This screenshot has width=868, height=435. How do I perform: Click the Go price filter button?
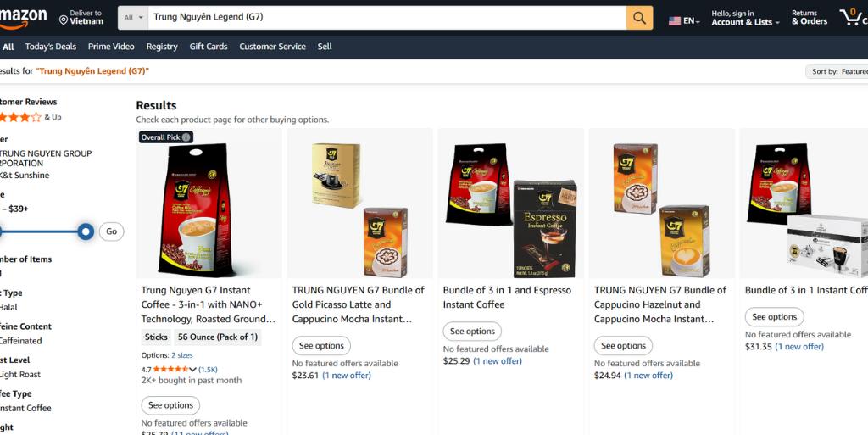pos(111,231)
